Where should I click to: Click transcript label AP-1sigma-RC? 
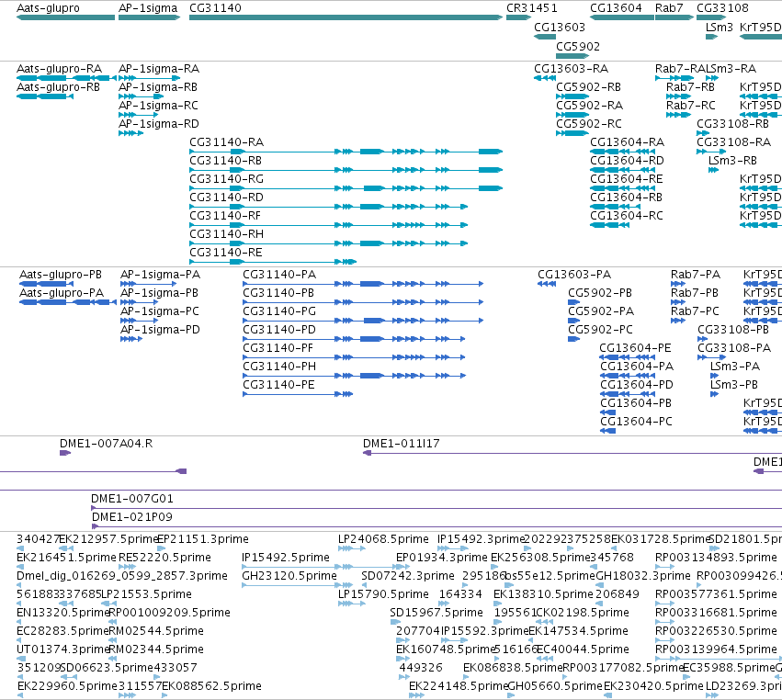(158, 106)
